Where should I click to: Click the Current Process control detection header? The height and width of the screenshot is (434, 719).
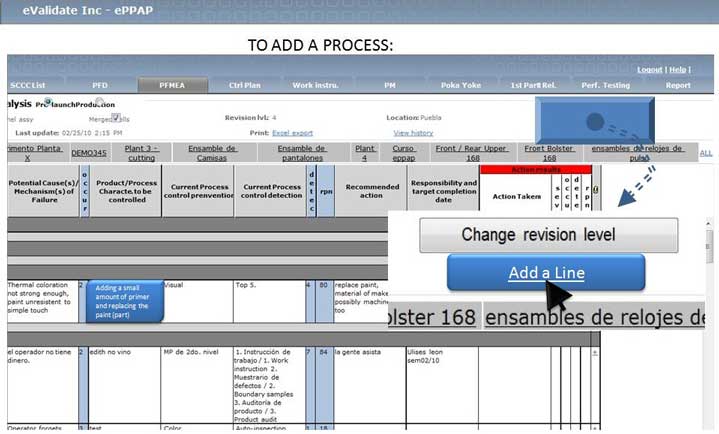(x=271, y=191)
